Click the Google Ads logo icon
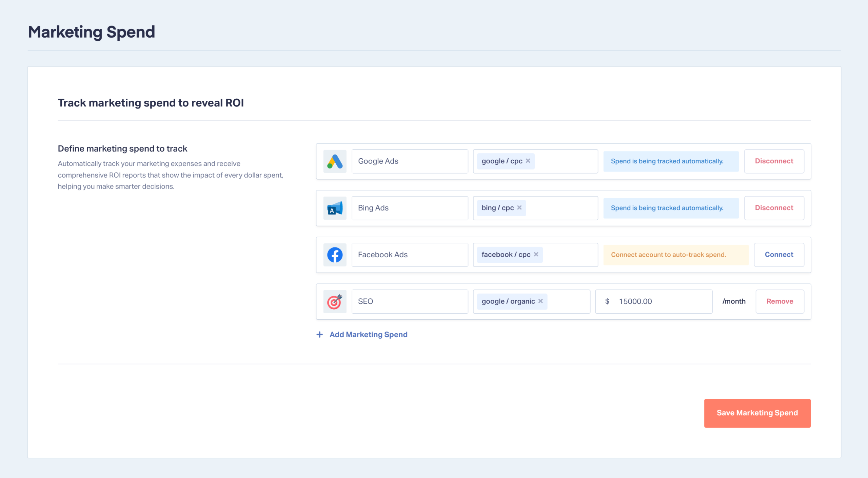This screenshot has width=868, height=478. (335, 161)
